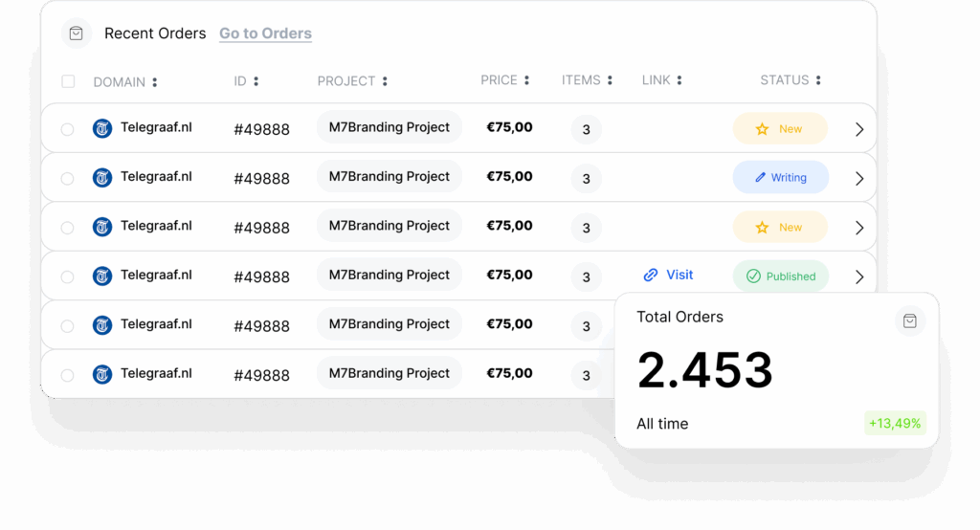Sort by the ID column header
980x530 pixels.
[240, 81]
